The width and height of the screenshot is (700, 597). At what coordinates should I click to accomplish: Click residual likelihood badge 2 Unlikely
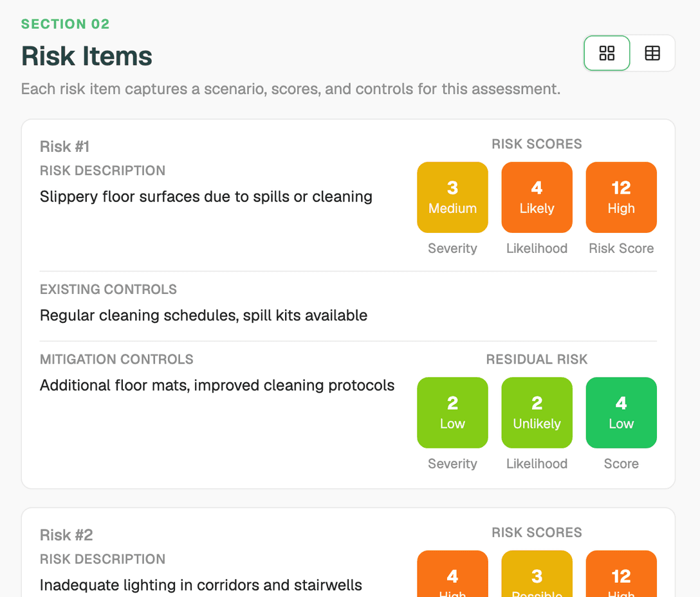pos(537,412)
